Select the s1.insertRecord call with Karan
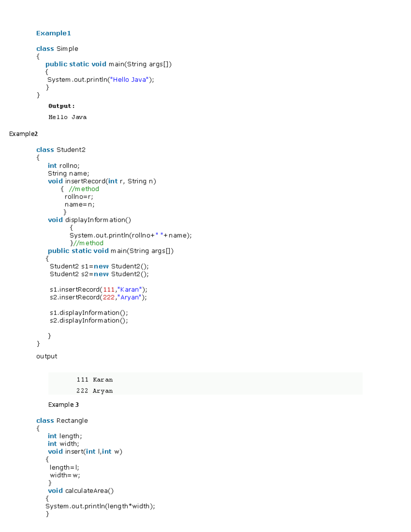The height and width of the screenshot is (532, 411). 98,289
